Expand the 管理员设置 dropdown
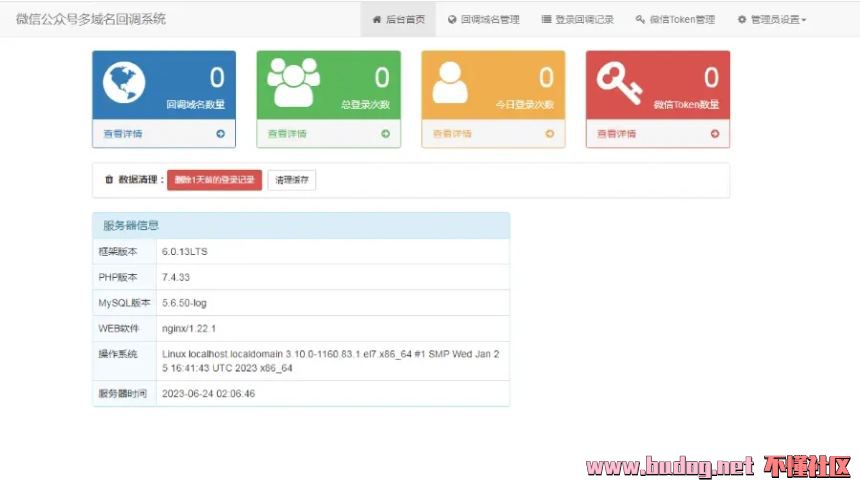860x487 pixels. click(x=772, y=19)
